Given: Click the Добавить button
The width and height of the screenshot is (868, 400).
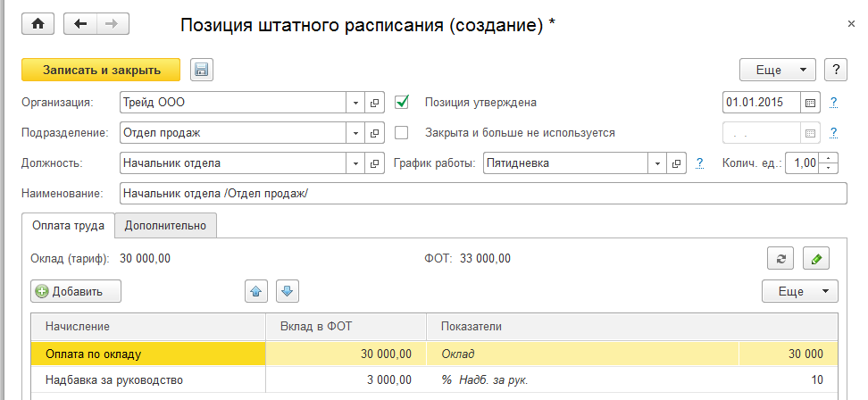Looking at the screenshot, I should (76, 291).
